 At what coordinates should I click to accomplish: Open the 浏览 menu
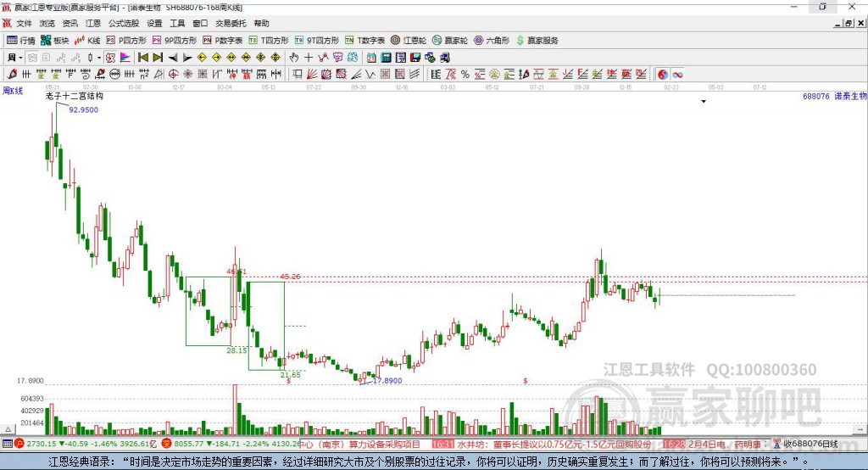[x=47, y=23]
